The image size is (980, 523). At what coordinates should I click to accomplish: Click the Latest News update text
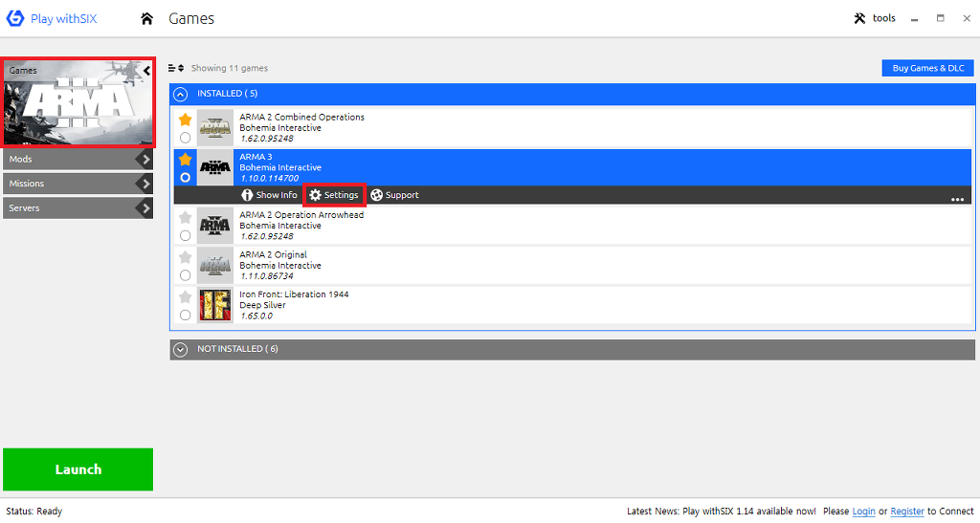pos(722,512)
